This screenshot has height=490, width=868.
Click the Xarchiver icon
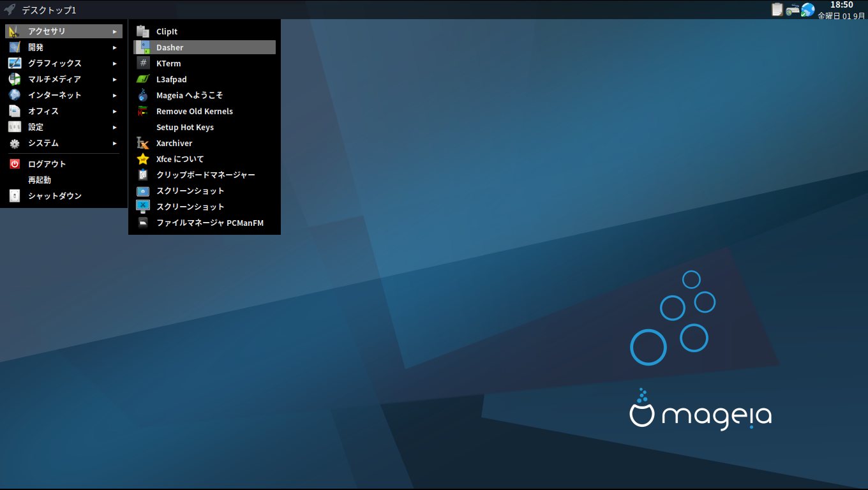tap(143, 143)
